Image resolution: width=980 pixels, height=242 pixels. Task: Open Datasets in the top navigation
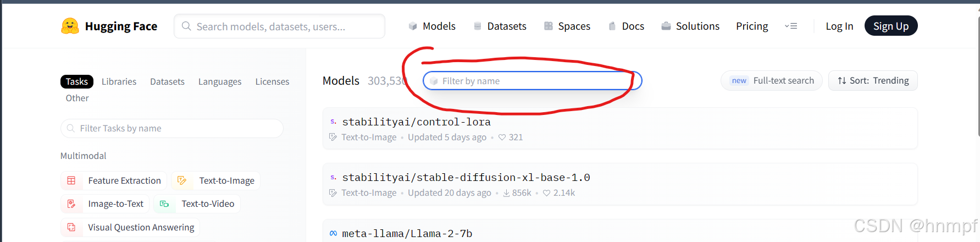500,26
